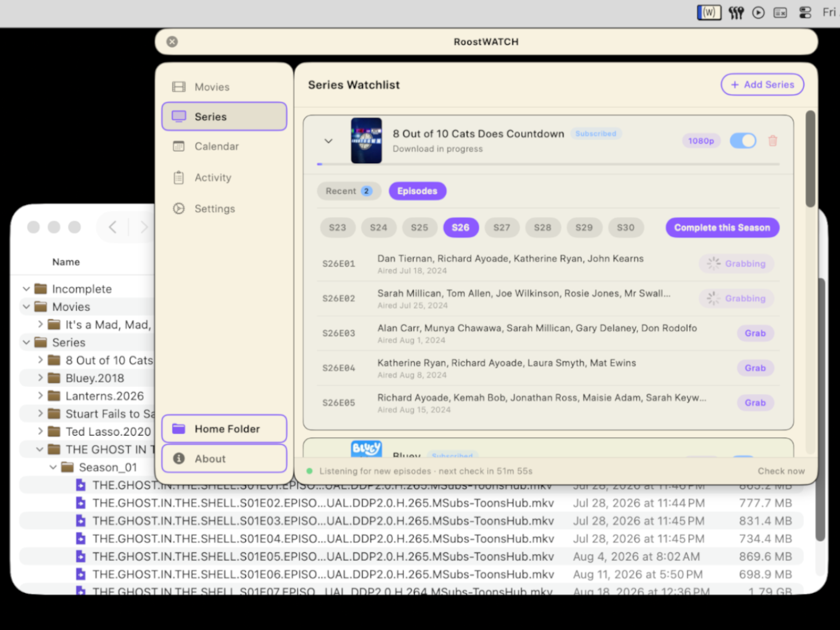
Task: Click the Home Folder icon
Action: (179, 428)
